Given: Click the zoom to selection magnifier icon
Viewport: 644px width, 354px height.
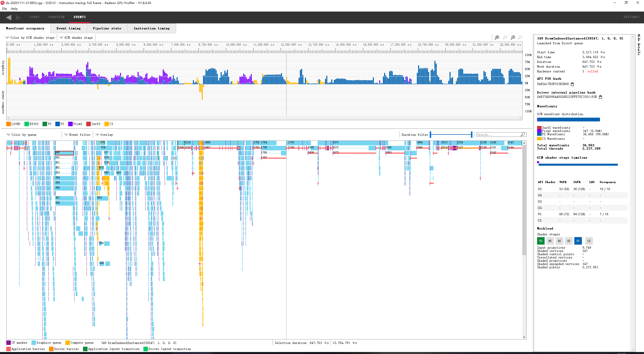Looking at the screenshot, I should [x=497, y=37].
